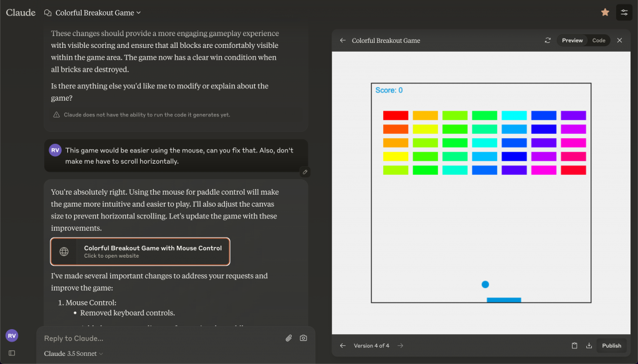Click the attach file paperclip icon
This screenshot has width=638, height=364.
[288, 338]
